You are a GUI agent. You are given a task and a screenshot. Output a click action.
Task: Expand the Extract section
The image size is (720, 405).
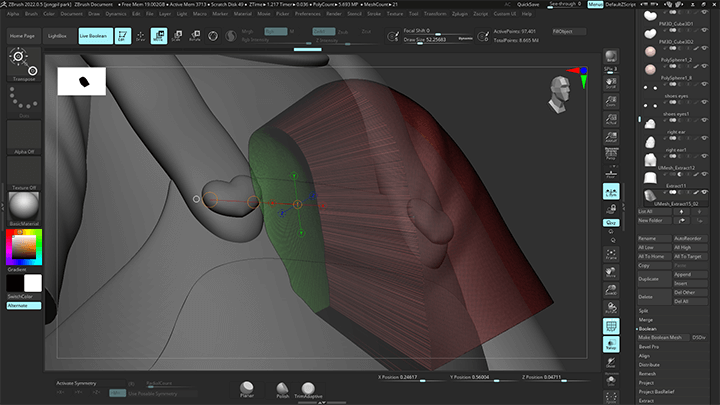(646, 400)
